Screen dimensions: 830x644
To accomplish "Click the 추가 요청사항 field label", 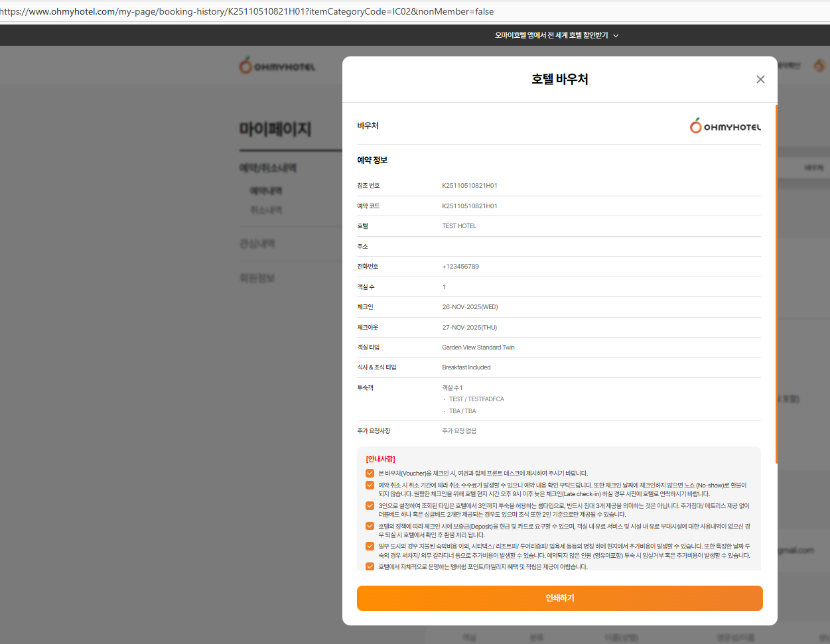I will (374, 431).
